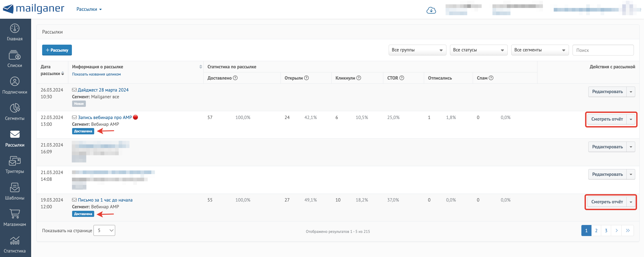
Task: Click last page double chevron in pagination
Action: 628,230
